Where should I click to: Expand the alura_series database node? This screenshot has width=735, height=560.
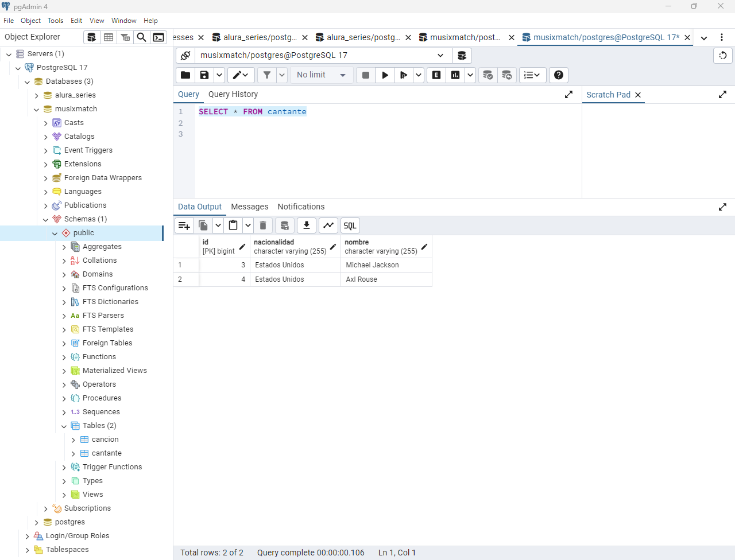coord(36,96)
